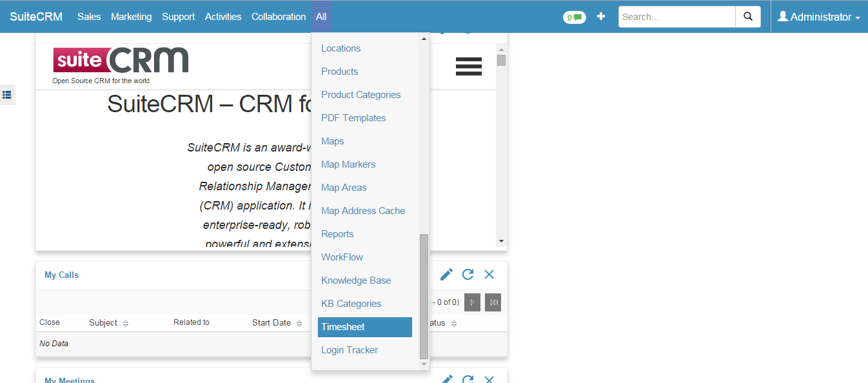Click the All menu scrollbar thumb
Image resolution: width=868 pixels, height=383 pixels.
click(x=424, y=297)
